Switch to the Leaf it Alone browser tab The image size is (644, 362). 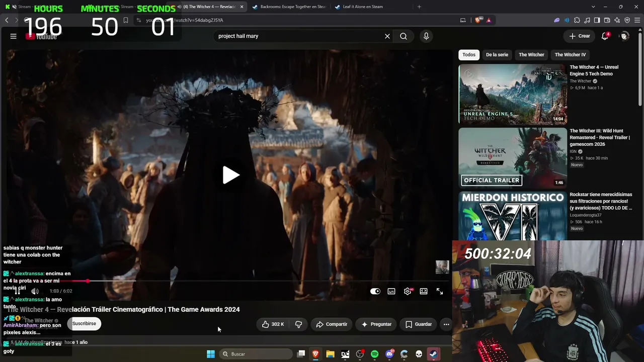(x=363, y=7)
